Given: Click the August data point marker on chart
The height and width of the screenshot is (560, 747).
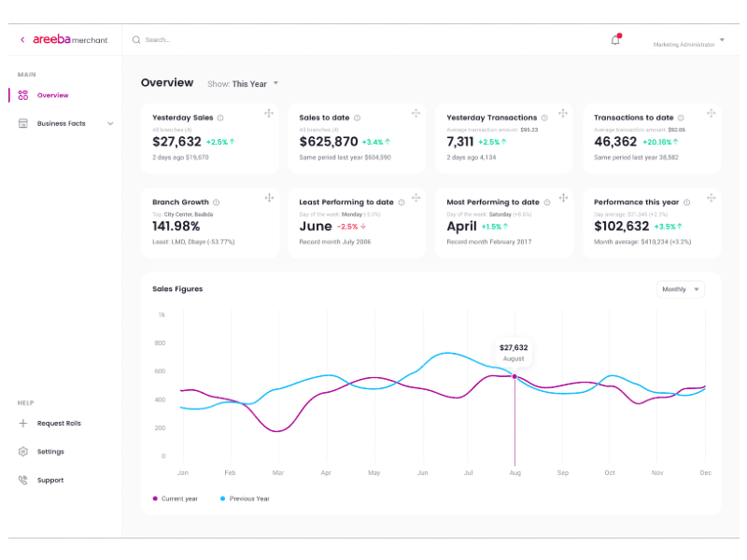Looking at the screenshot, I should (x=514, y=376).
